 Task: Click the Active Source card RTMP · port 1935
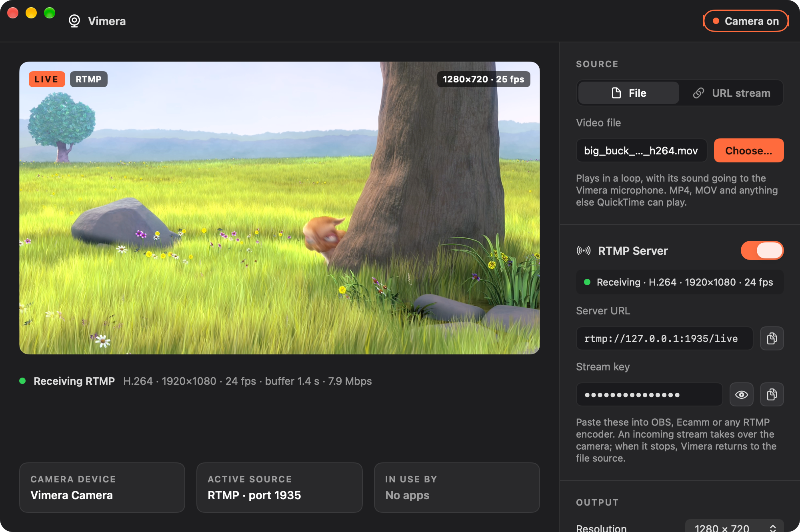tap(279, 488)
